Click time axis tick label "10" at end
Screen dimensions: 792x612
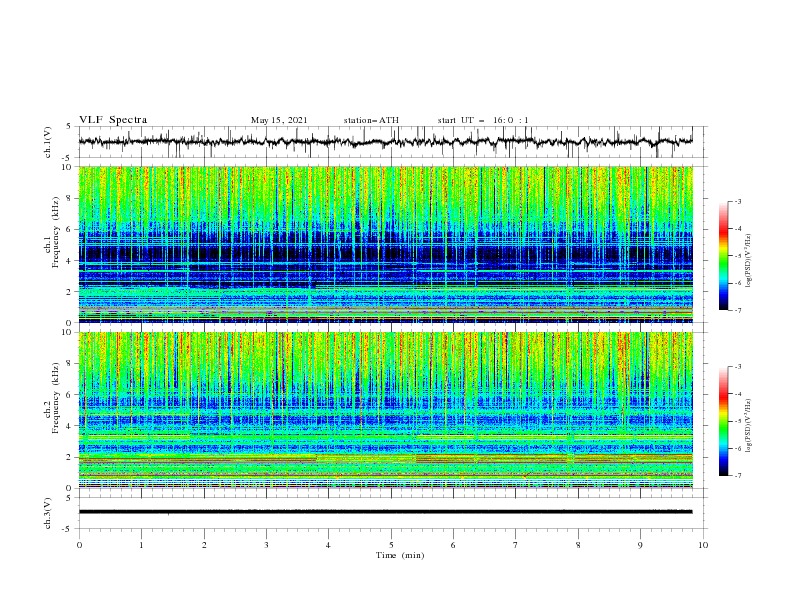(x=703, y=545)
